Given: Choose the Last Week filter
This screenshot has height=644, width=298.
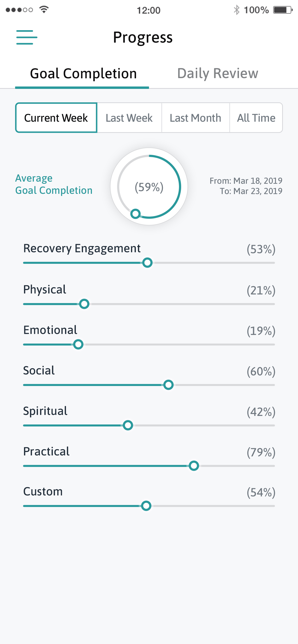Looking at the screenshot, I should 129,118.
